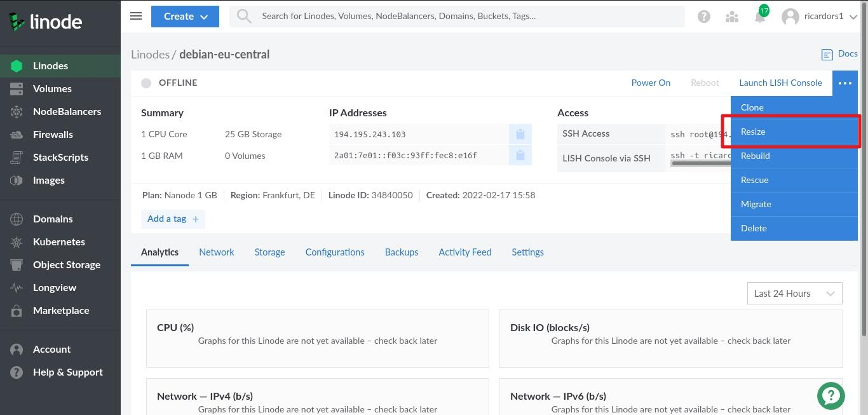Switch to the Backups tab
The height and width of the screenshot is (415, 868).
point(402,252)
